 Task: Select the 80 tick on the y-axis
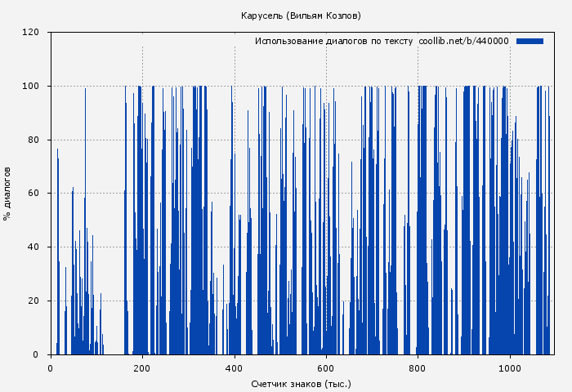pyautogui.click(x=34, y=140)
